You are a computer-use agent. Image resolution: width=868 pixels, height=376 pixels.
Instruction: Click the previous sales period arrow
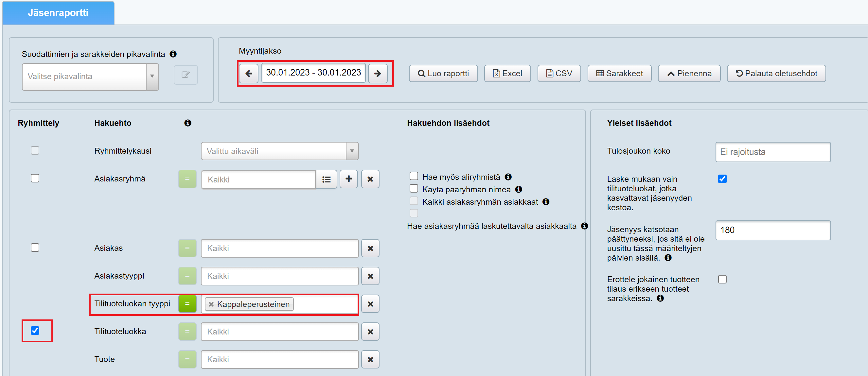click(249, 73)
